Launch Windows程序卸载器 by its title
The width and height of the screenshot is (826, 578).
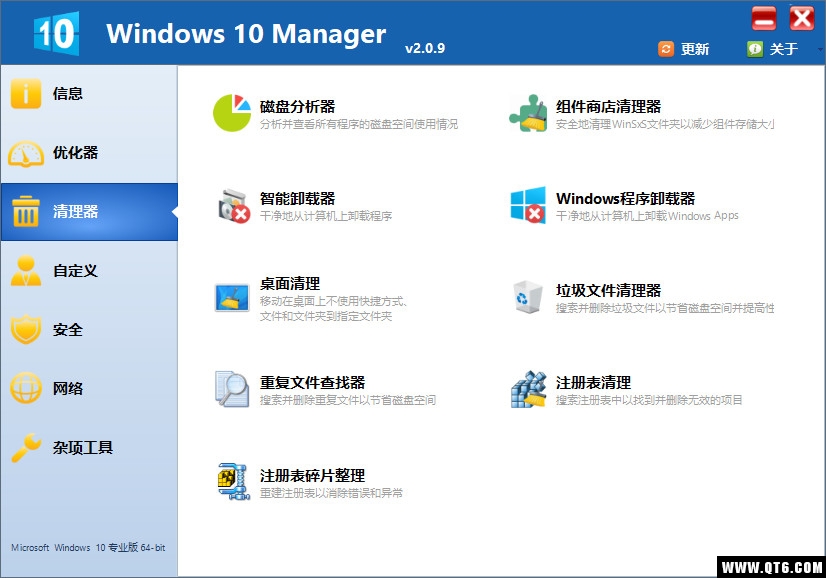[625, 199]
